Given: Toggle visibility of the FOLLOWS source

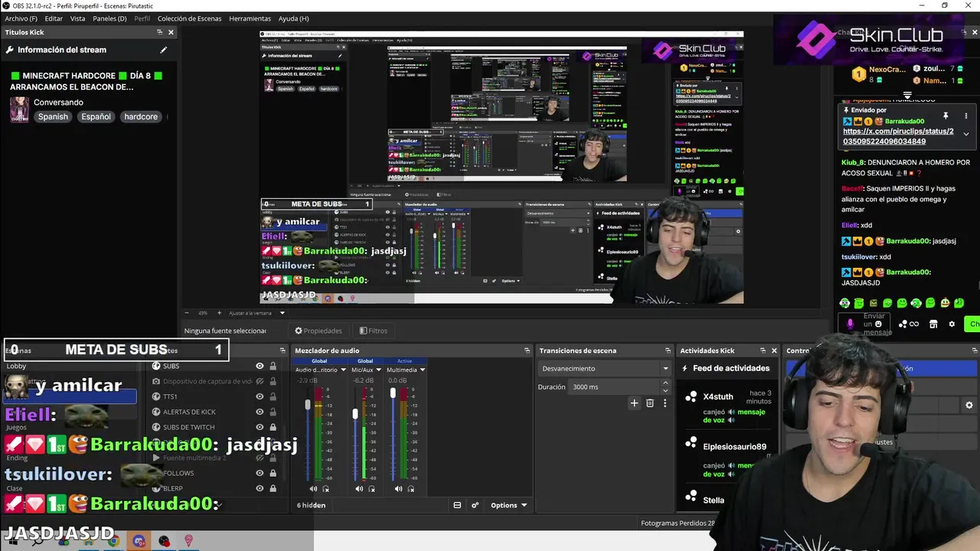Looking at the screenshot, I should click(x=260, y=473).
